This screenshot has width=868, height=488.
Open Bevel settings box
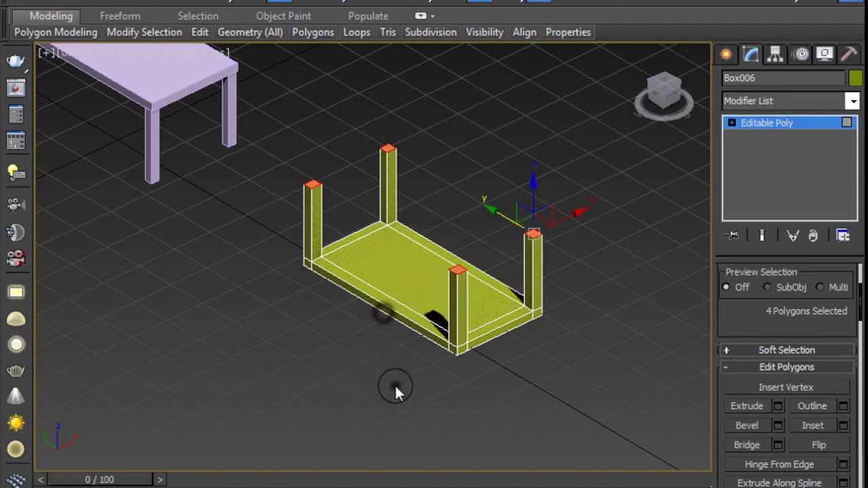(x=778, y=426)
